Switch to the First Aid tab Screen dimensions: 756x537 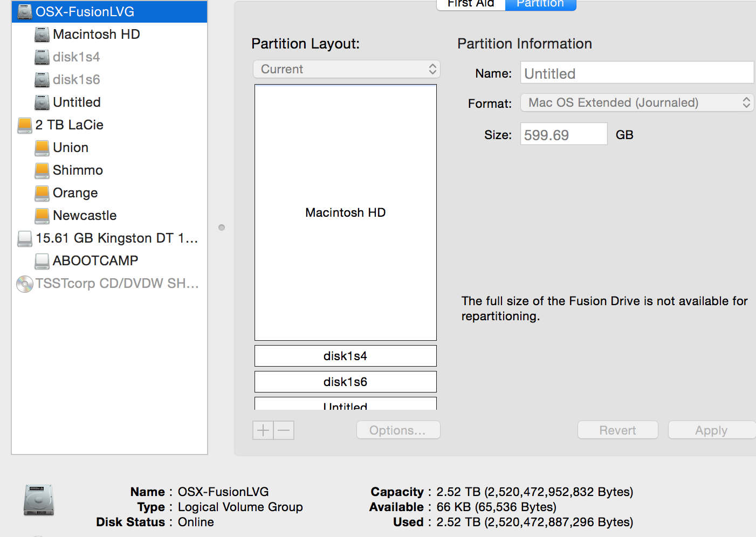click(471, 4)
